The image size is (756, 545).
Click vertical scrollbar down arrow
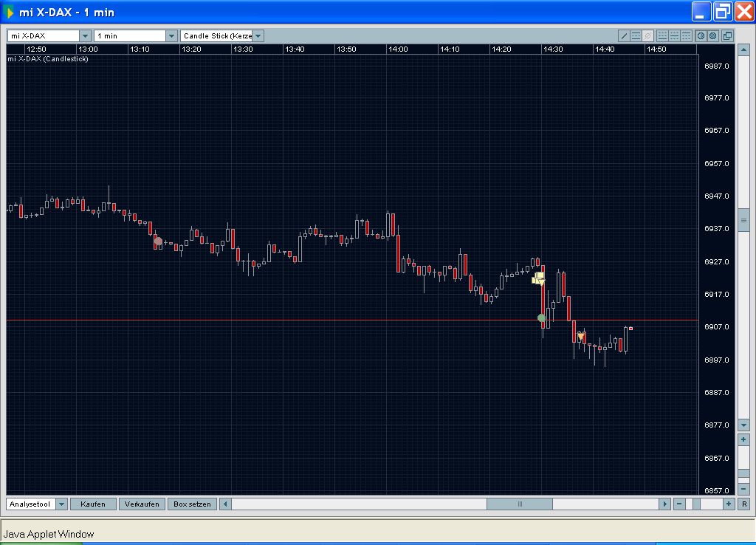coord(743,425)
